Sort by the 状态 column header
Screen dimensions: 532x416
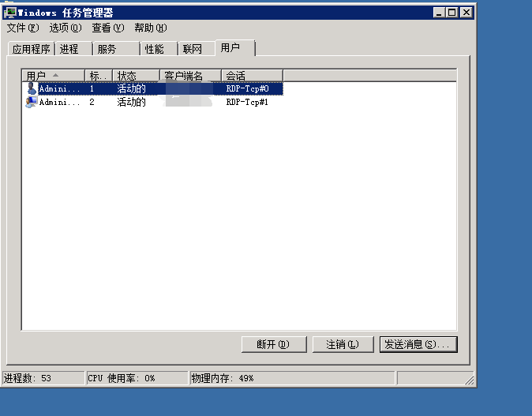point(136,75)
